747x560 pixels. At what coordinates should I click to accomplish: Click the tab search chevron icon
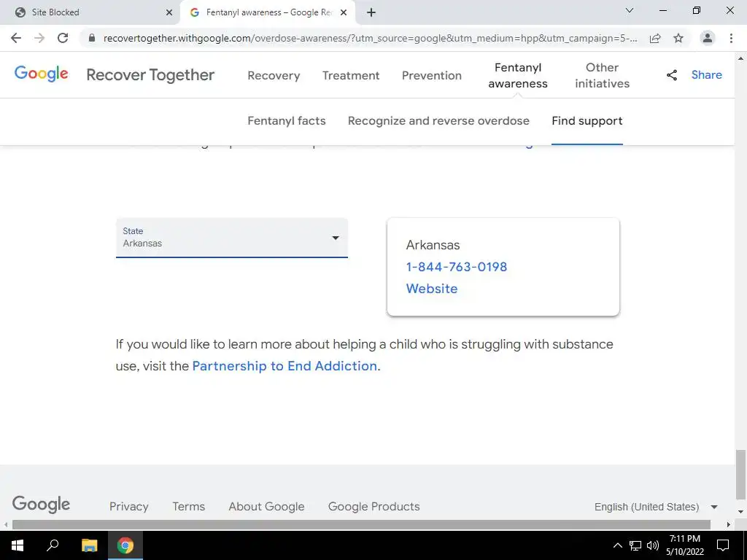[x=630, y=10]
